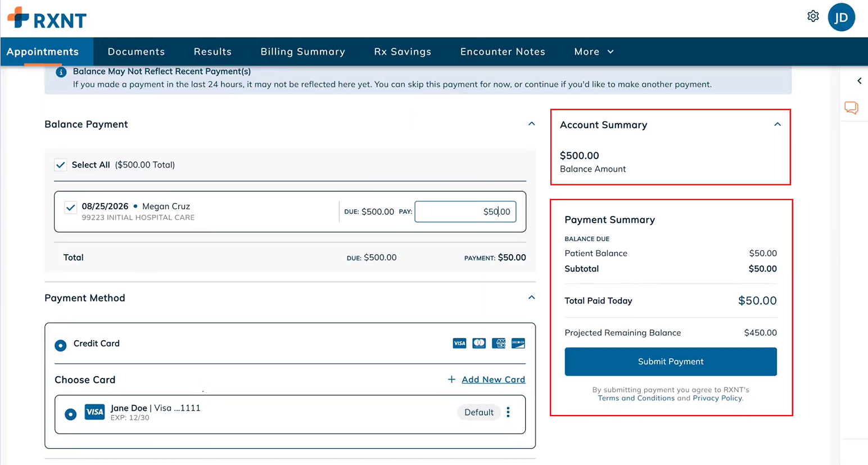Click the Submit Payment button

(671, 362)
